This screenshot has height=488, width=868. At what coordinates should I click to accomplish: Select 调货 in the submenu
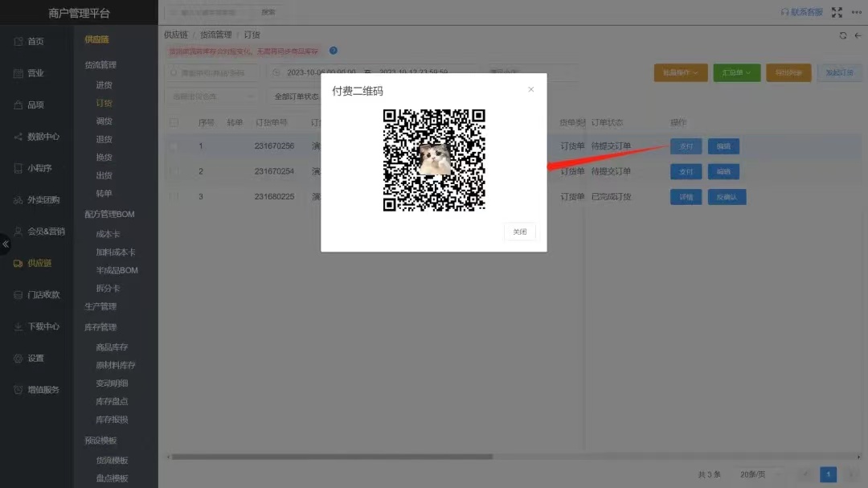point(104,121)
